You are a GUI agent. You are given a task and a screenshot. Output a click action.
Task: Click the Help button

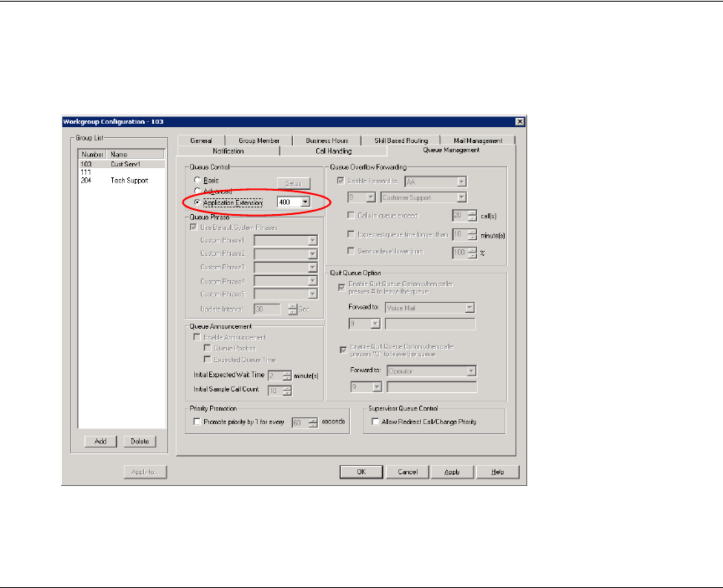498,472
